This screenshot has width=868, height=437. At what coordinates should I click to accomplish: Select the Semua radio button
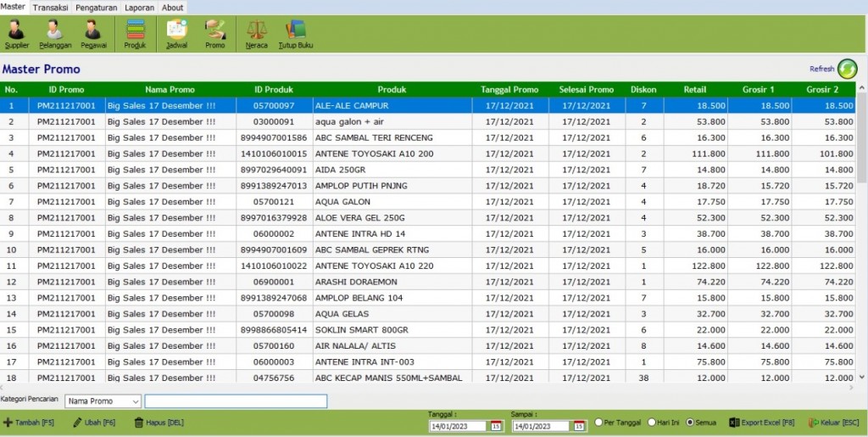(x=690, y=422)
